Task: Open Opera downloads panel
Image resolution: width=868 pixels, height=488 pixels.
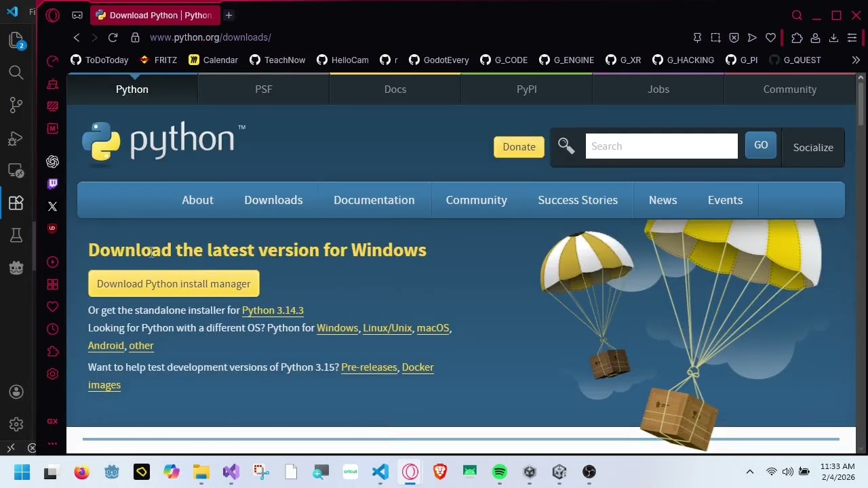Action: (834, 38)
